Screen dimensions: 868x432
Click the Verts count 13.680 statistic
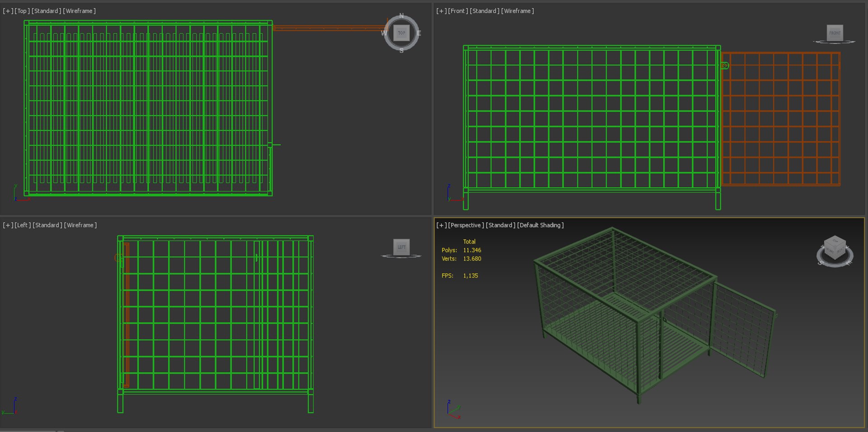pos(472,259)
